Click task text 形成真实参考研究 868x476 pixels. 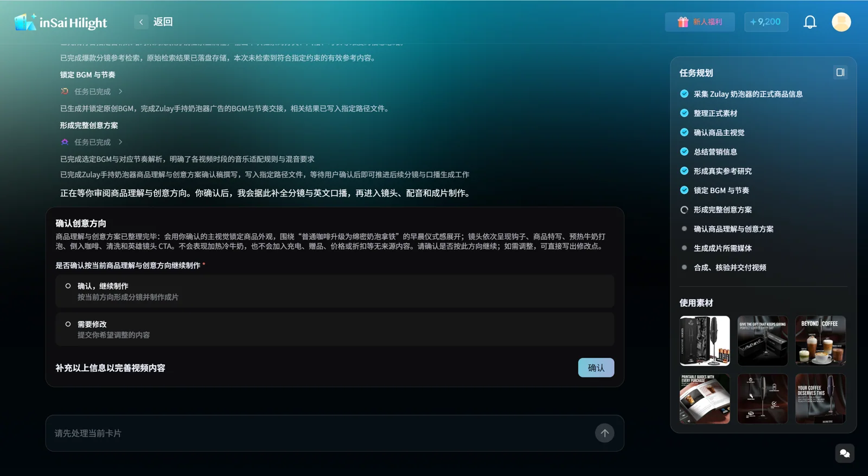tap(723, 171)
